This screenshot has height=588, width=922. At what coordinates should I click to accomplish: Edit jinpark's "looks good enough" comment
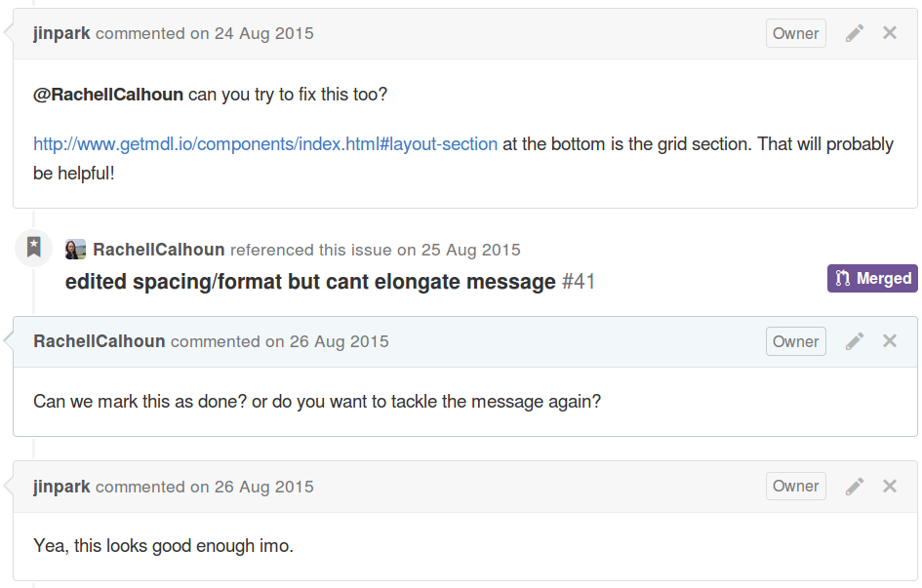coord(855,486)
